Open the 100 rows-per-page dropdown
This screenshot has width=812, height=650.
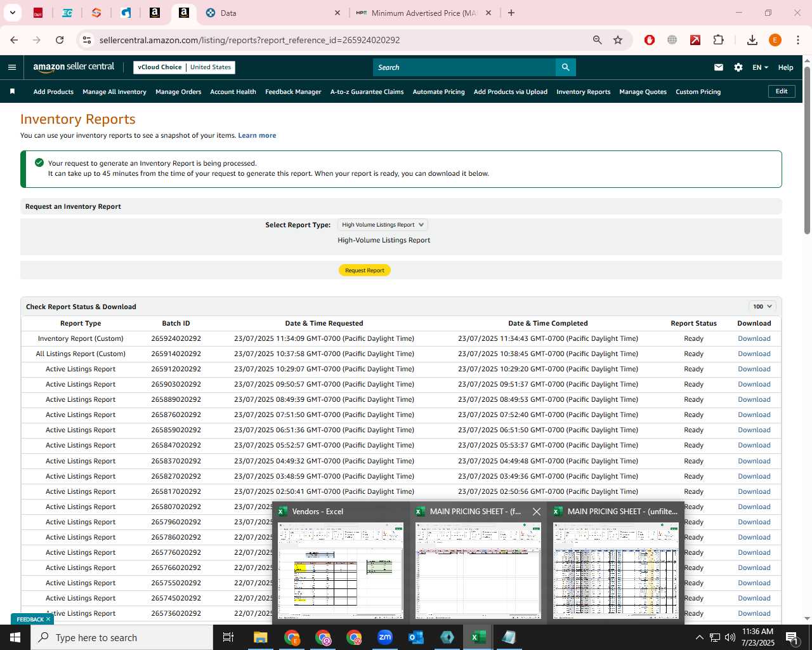763,307
